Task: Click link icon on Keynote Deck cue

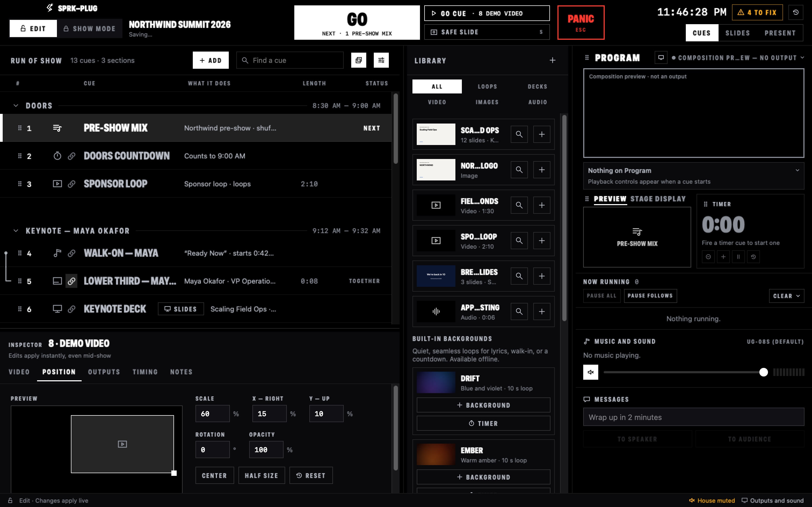Action: [x=71, y=309]
